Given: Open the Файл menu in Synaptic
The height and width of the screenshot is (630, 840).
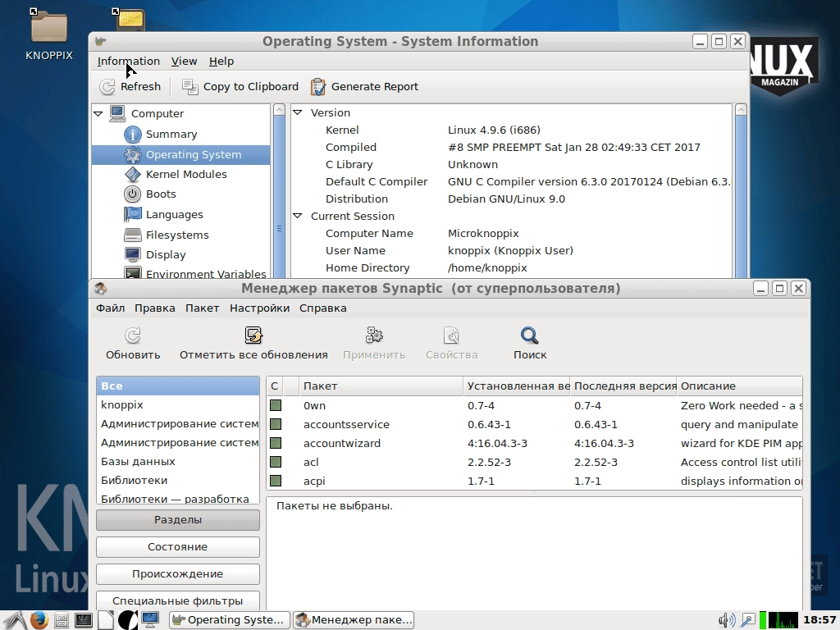Looking at the screenshot, I should pos(111,308).
